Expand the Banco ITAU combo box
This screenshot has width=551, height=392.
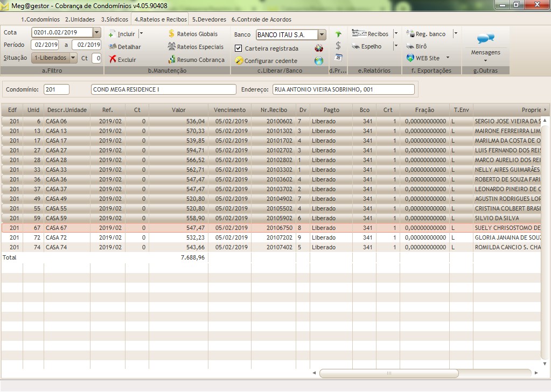[322, 34]
